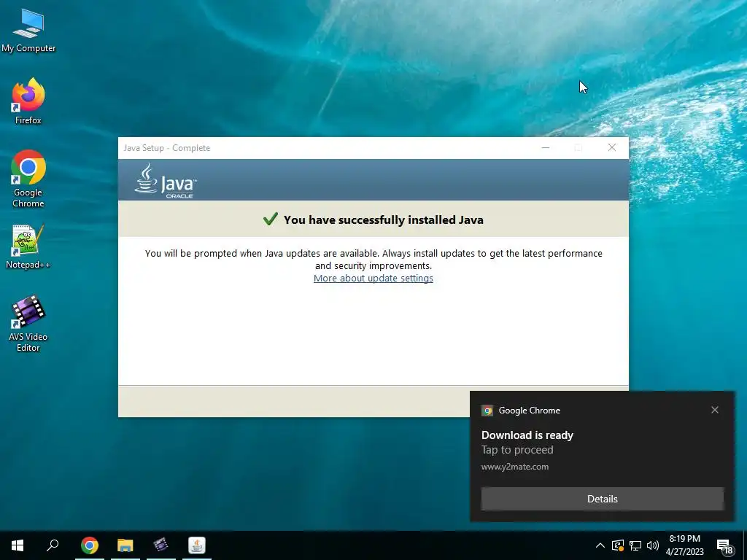747x560 pixels.
Task: Open My Computer desktop icon
Action: [x=28, y=30]
